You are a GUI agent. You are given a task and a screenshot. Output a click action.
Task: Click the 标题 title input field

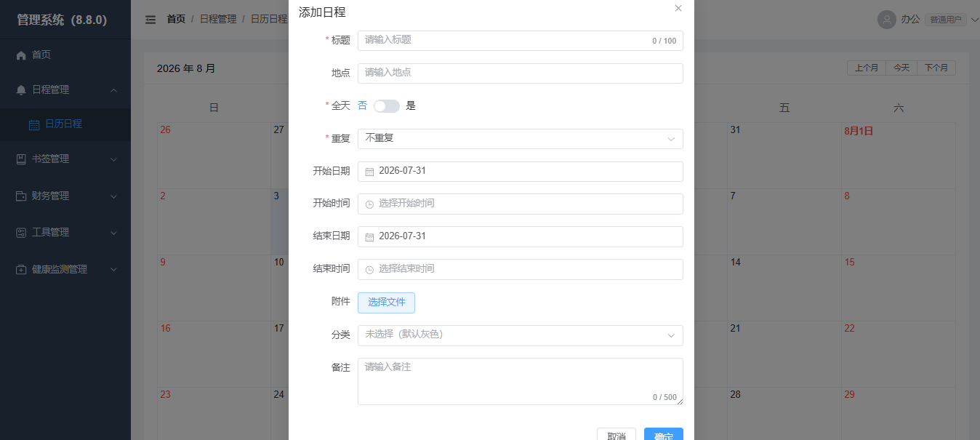[521, 41]
